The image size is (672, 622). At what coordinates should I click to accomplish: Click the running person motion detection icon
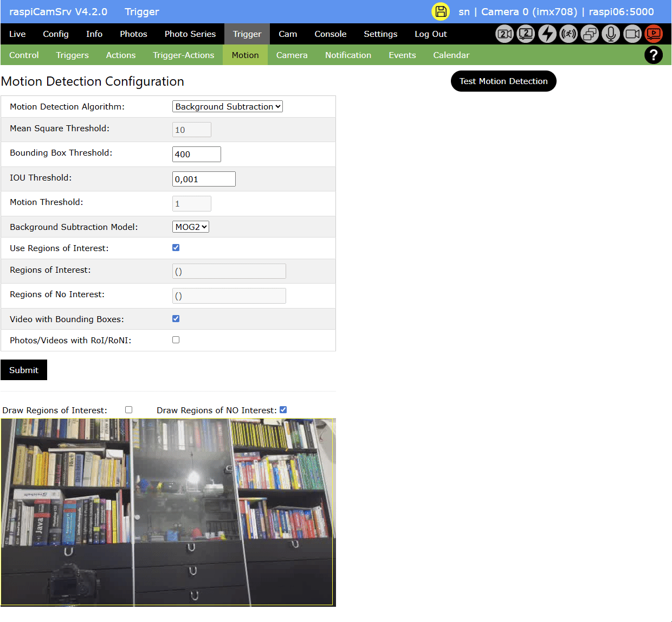tap(568, 34)
